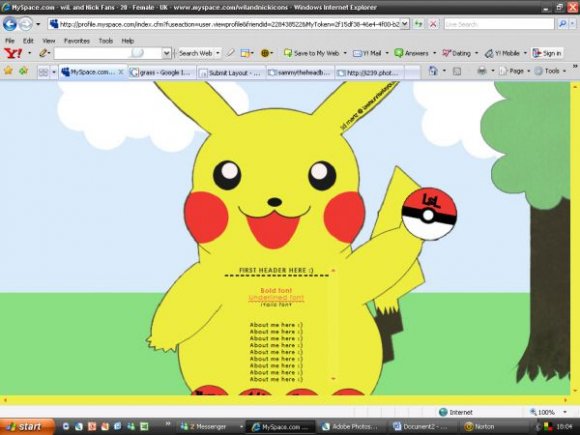The width and height of the screenshot is (580, 435).
Task: Click the page vertical scrollbar
Action: point(574,238)
